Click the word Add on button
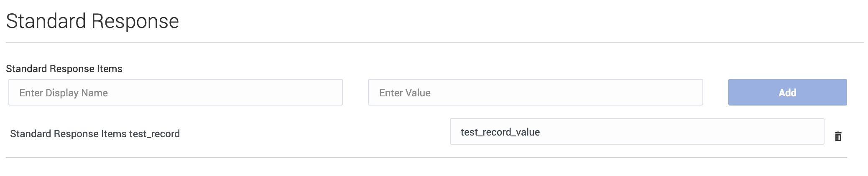Viewport: 868px width, 176px height. tap(787, 93)
